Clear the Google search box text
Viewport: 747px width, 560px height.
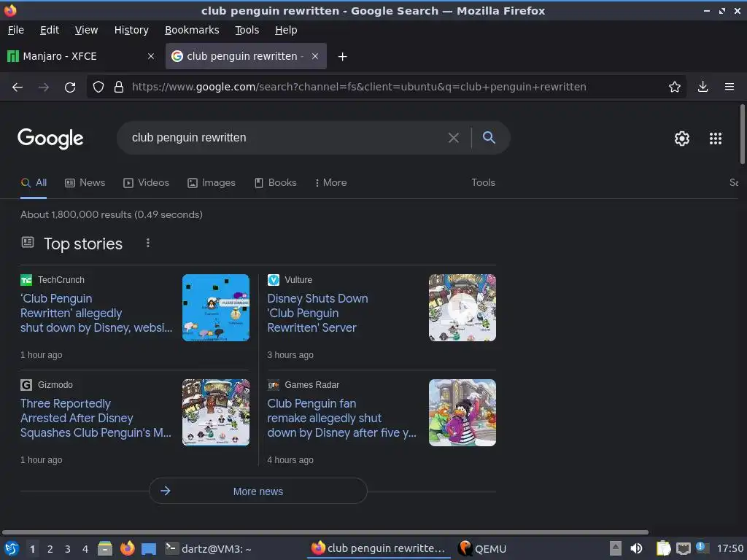[454, 138]
